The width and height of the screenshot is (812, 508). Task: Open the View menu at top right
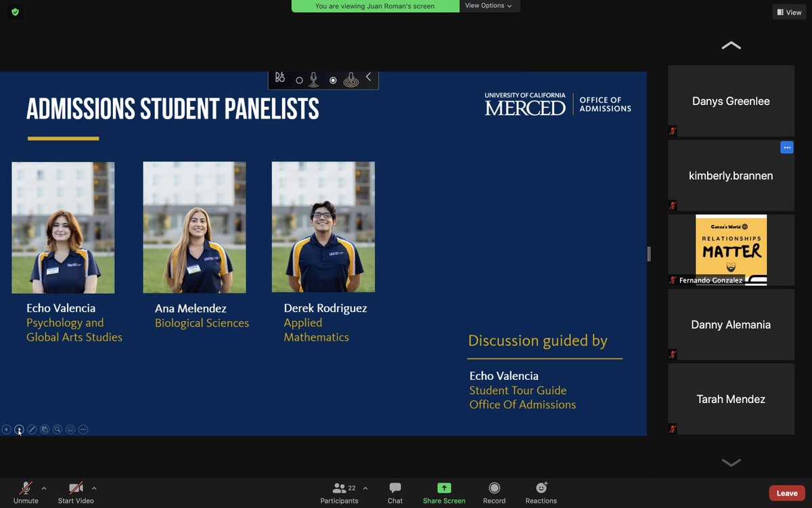[x=788, y=12]
